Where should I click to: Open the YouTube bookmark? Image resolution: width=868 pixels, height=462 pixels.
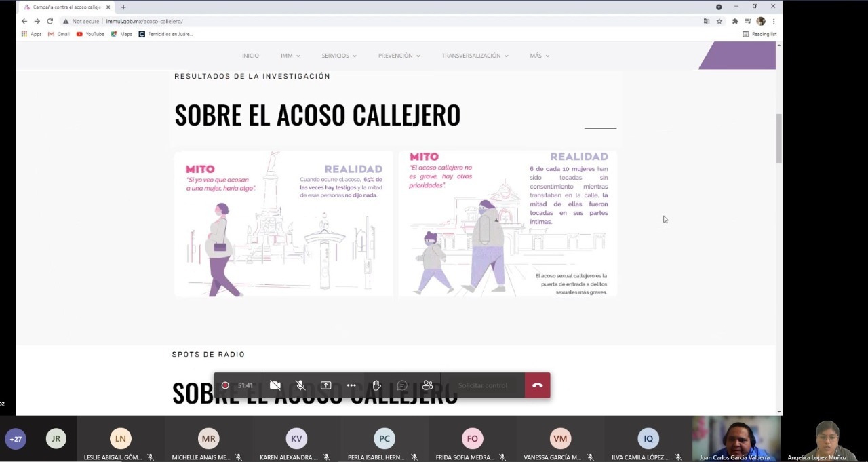pos(90,34)
